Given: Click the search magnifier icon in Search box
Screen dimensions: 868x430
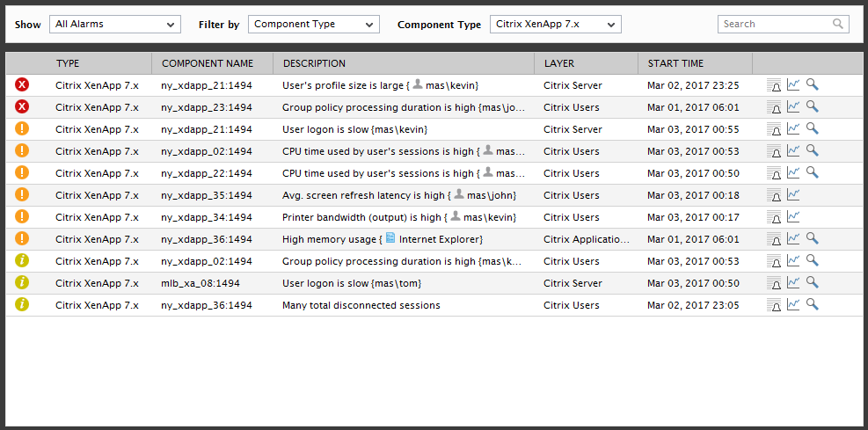Looking at the screenshot, I should click(x=838, y=24).
